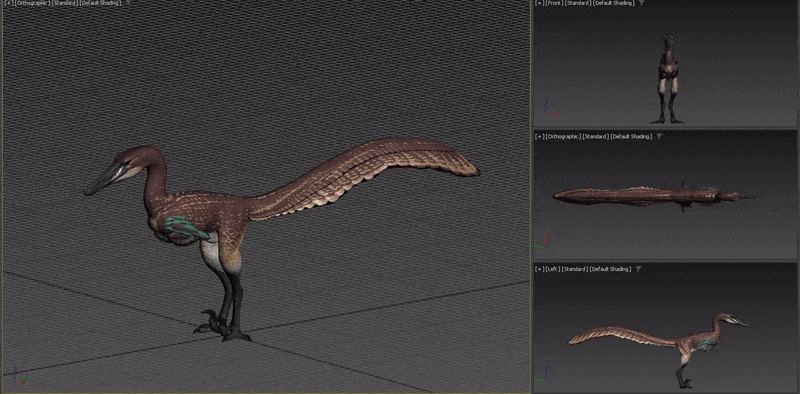Click Default Shading in the main viewport

(x=101, y=3)
